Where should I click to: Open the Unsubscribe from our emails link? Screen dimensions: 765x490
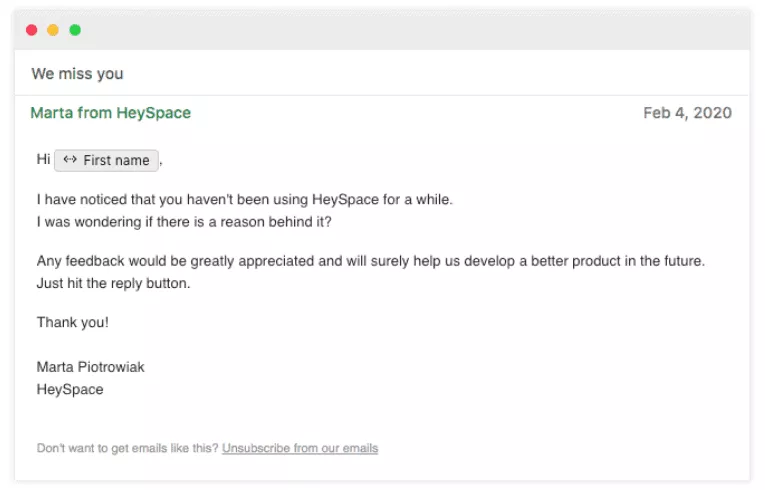300,448
